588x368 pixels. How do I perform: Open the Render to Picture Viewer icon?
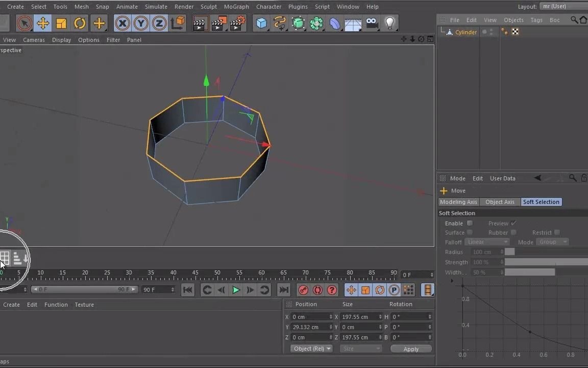click(218, 23)
